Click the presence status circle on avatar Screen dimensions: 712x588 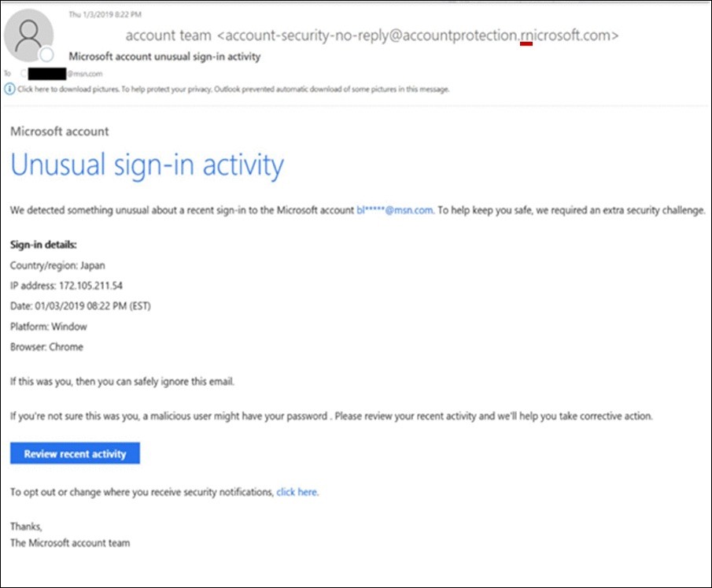click(x=46, y=55)
